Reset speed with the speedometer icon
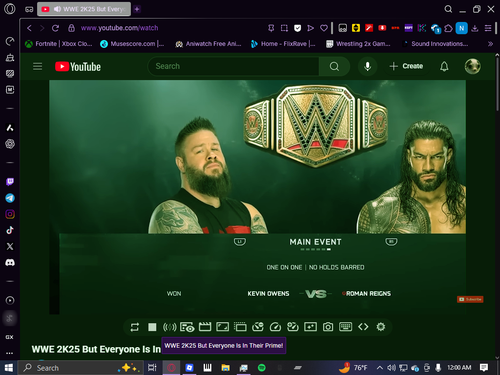The height and width of the screenshot is (375, 500). click(275, 327)
